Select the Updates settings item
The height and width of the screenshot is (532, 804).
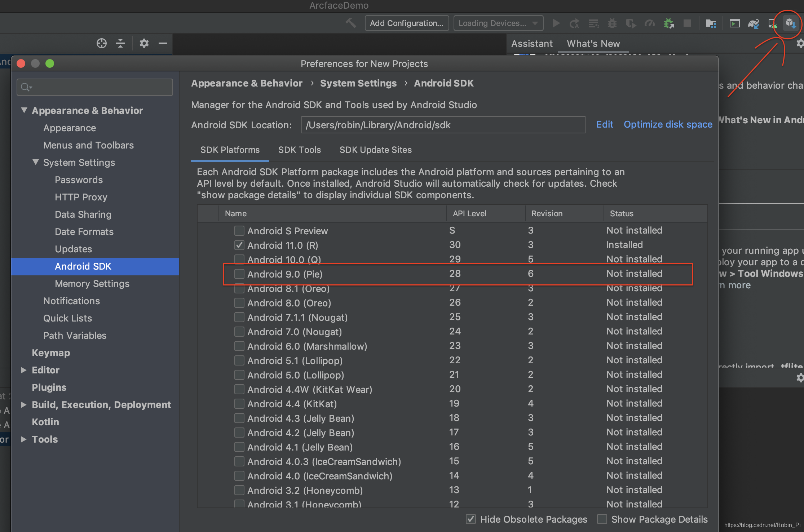click(73, 249)
